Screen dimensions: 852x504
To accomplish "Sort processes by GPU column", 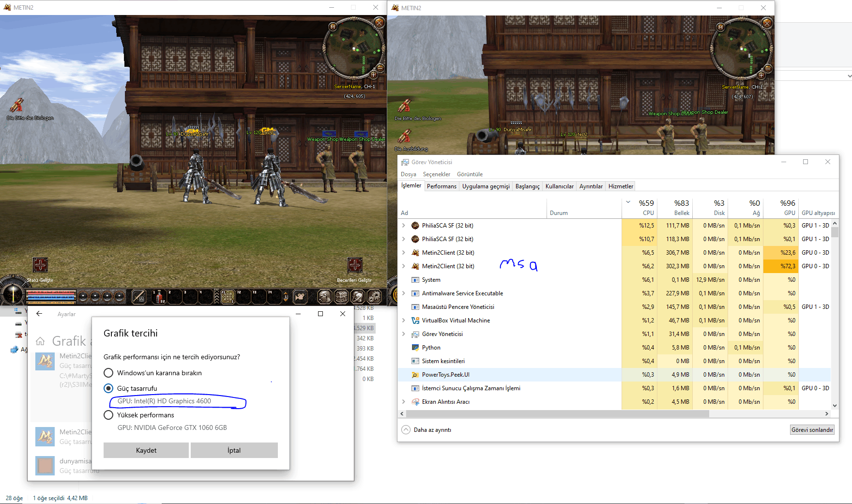I will coord(781,207).
